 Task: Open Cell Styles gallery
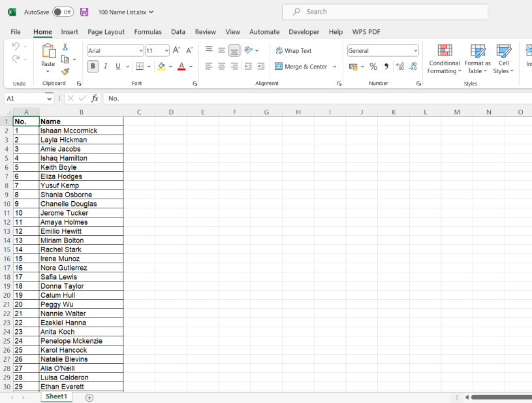(503, 59)
